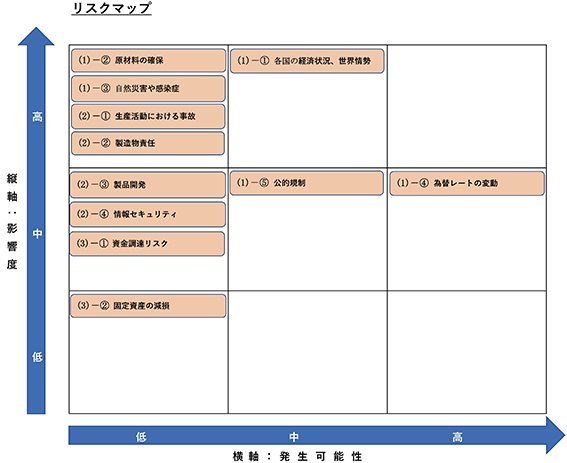The width and height of the screenshot is (567, 463).
Task: Click the 高 label on vertical arrow
Action: pos(37,116)
